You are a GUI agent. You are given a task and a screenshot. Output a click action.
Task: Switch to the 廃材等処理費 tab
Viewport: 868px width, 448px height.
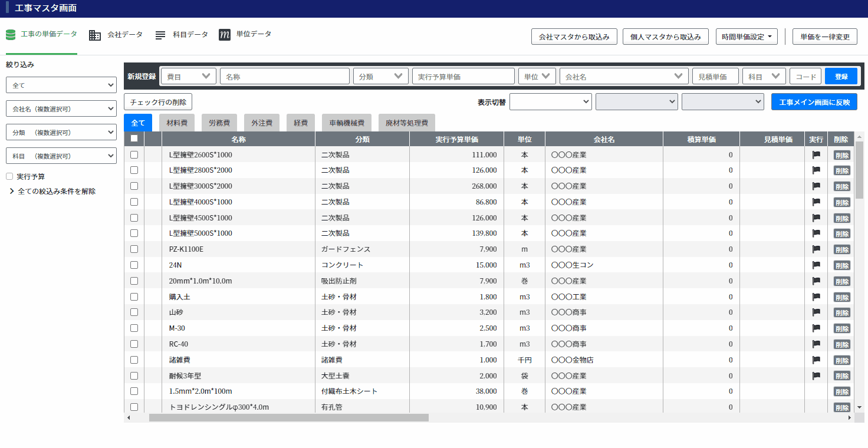(x=407, y=123)
